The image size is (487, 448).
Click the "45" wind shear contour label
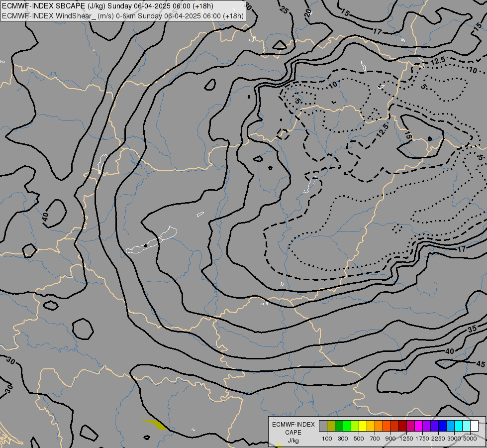tap(480, 364)
